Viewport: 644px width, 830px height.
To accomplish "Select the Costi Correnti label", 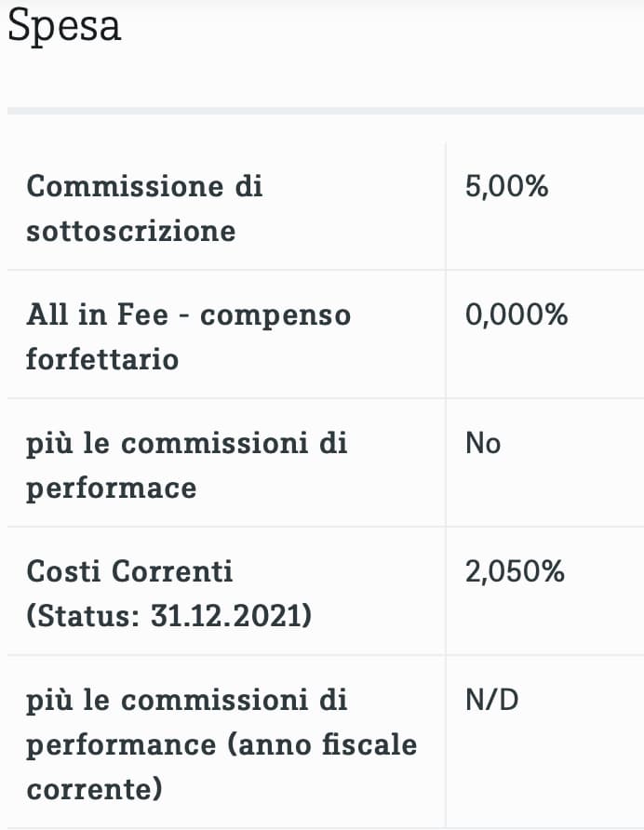I will (129, 570).
